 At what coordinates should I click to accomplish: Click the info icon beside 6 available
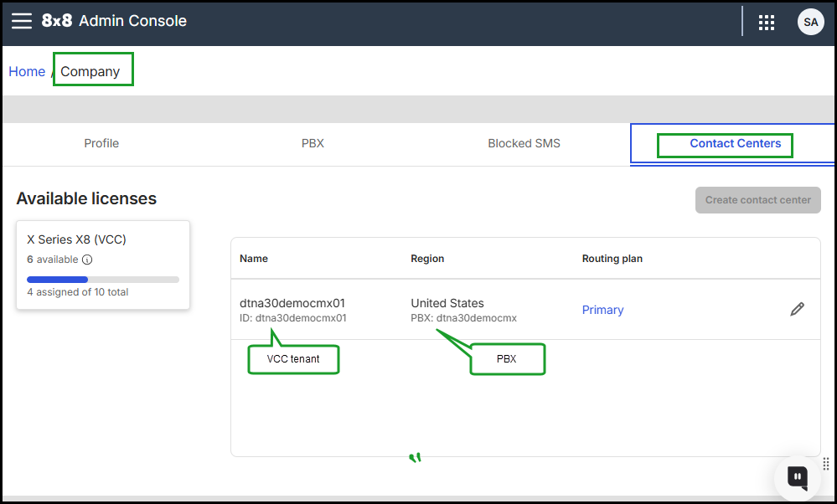[x=87, y=260]
